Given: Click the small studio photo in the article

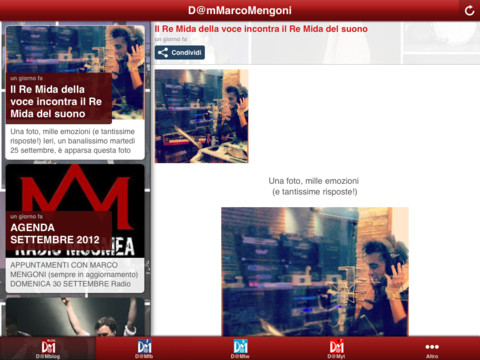Looking at the screenshot, I should tap(201, 116).
